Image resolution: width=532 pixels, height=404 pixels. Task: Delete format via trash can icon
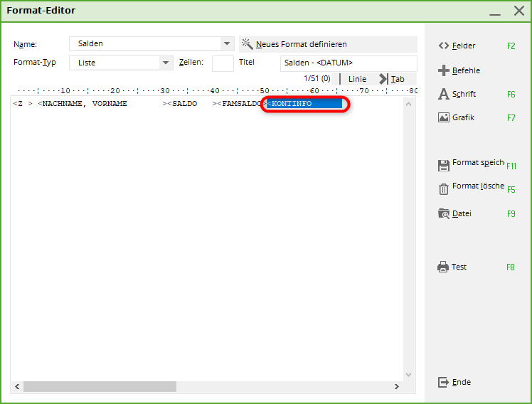pos(444,188)
